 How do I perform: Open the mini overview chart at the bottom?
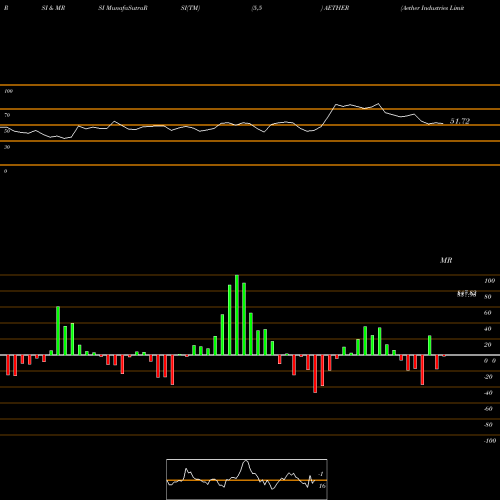247,479
